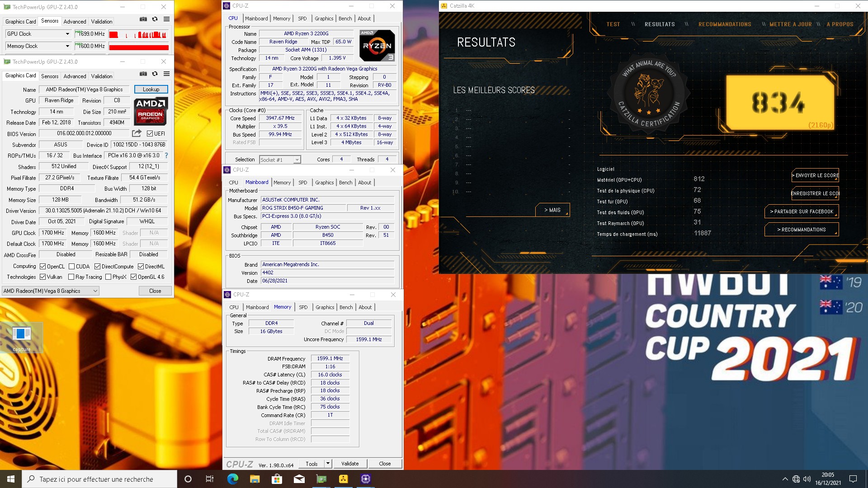The image size is (868, 488).
Task: Click the refresh icon in the GPU-Z Sensors window
Action: point(155,19)
